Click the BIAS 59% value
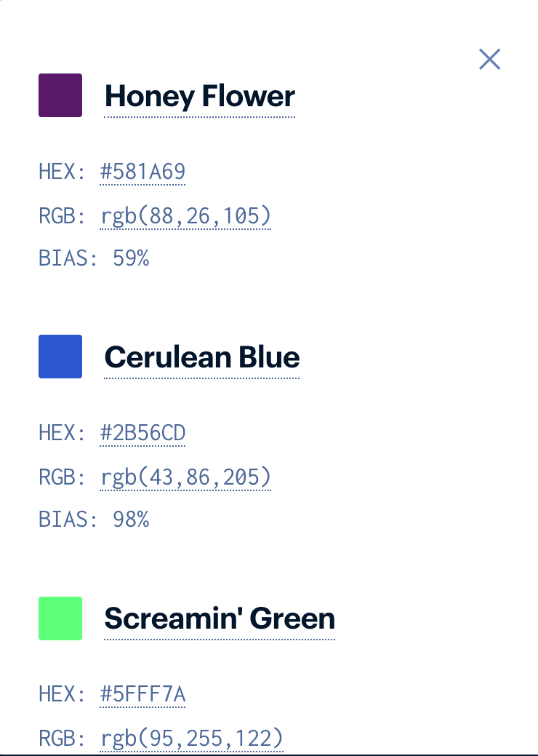This screenshot has height=756, width=538. [x=132, y=258]
